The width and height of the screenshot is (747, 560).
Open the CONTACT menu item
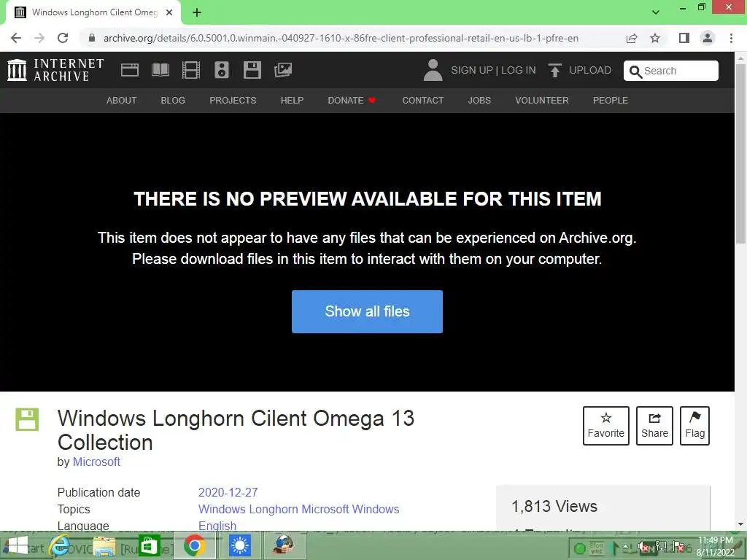click(x=422, y=101)
